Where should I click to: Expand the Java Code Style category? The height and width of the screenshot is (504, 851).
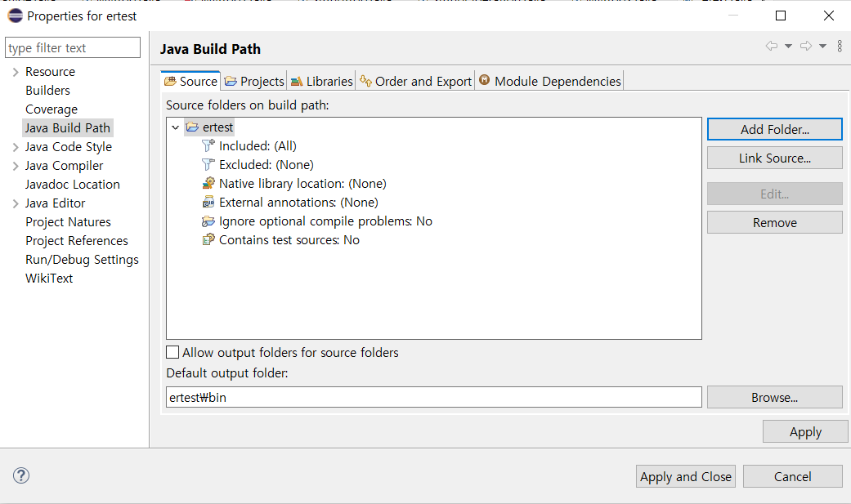16,147
